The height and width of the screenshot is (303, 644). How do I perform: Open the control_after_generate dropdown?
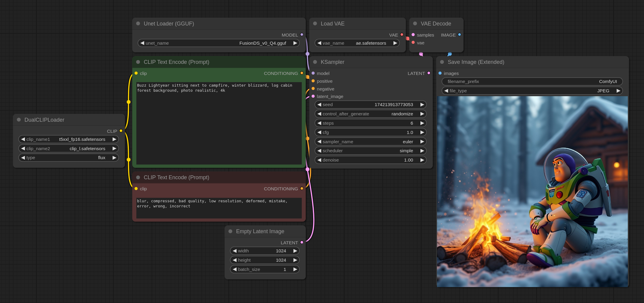point(371,114)
